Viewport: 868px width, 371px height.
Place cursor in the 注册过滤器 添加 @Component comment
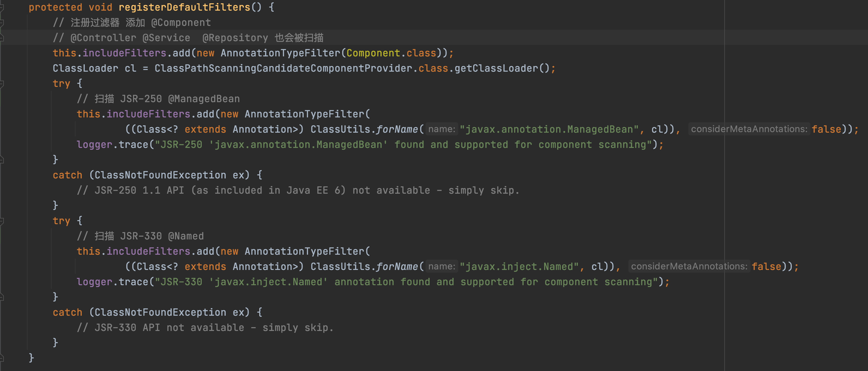tap(132, 23)
